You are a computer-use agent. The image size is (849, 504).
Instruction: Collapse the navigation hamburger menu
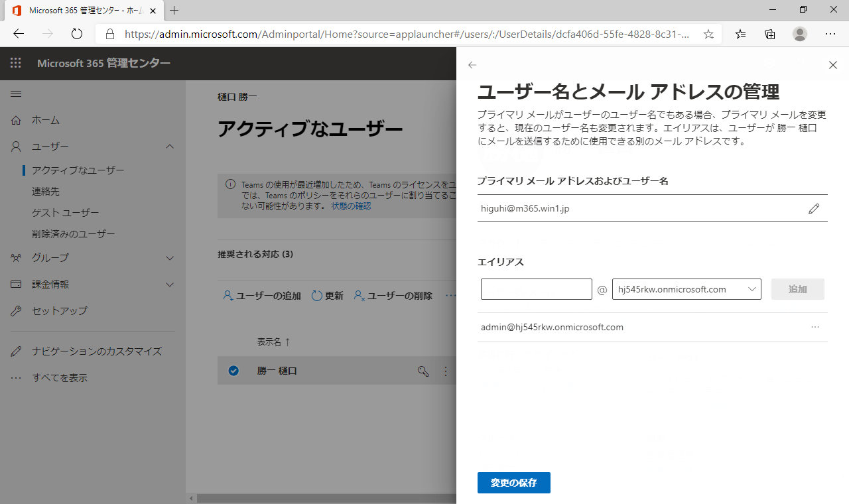coord(16,94)
